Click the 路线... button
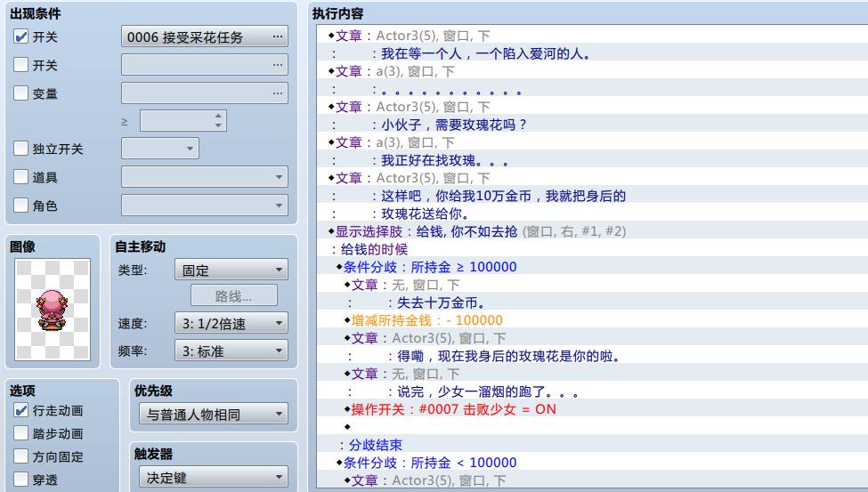The height and width of the screenshot is (492, 868). (233, 295)
